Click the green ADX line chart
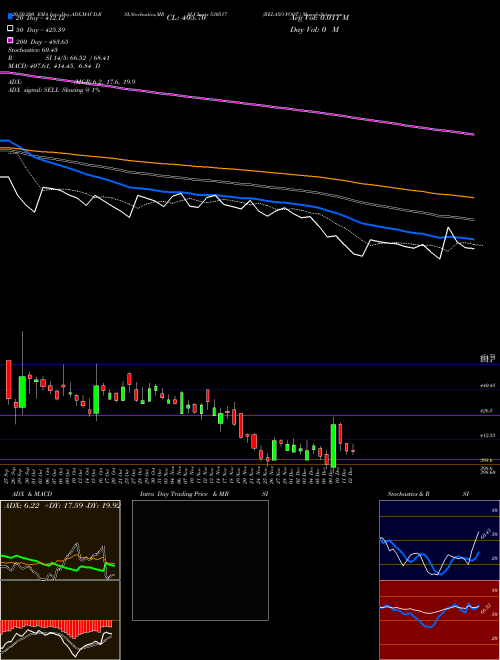The image size is (500, 660). click(x=58, y=563)
